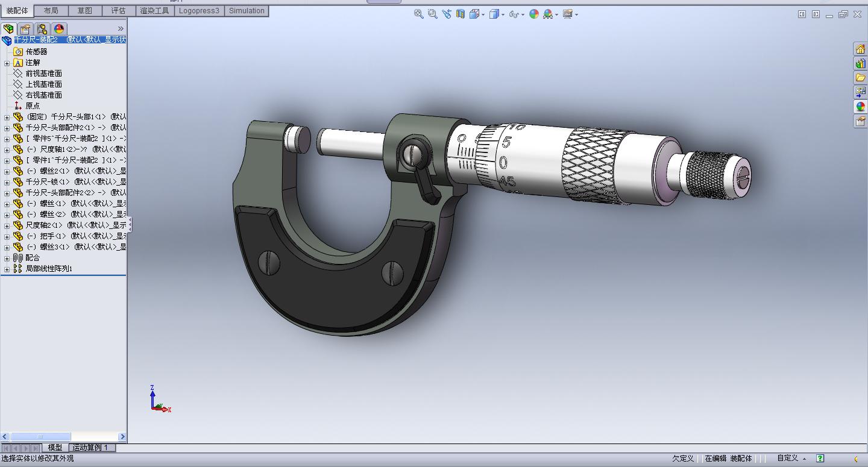Open the Custom Properties task pane icon
Screen dimensions: 868x467
[x=860, y=121]
